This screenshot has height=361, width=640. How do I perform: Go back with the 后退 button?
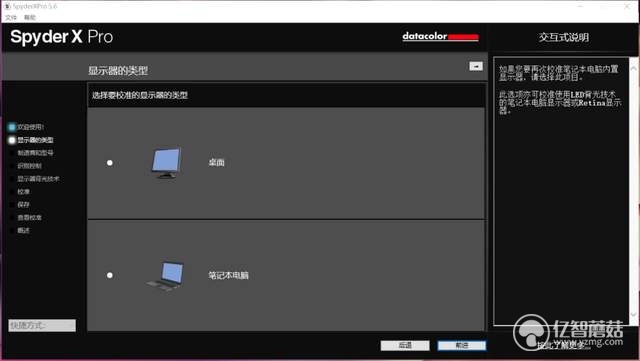point(405,345)
